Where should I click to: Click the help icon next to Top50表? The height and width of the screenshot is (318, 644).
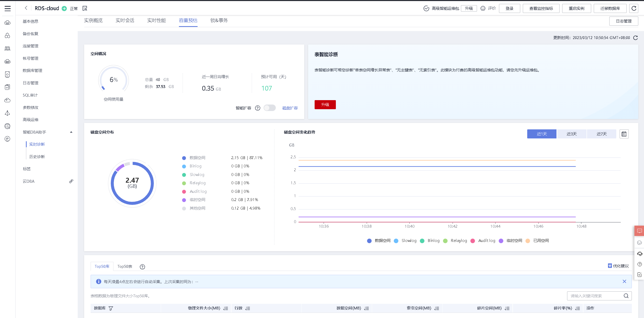click(x=142, y=267)
